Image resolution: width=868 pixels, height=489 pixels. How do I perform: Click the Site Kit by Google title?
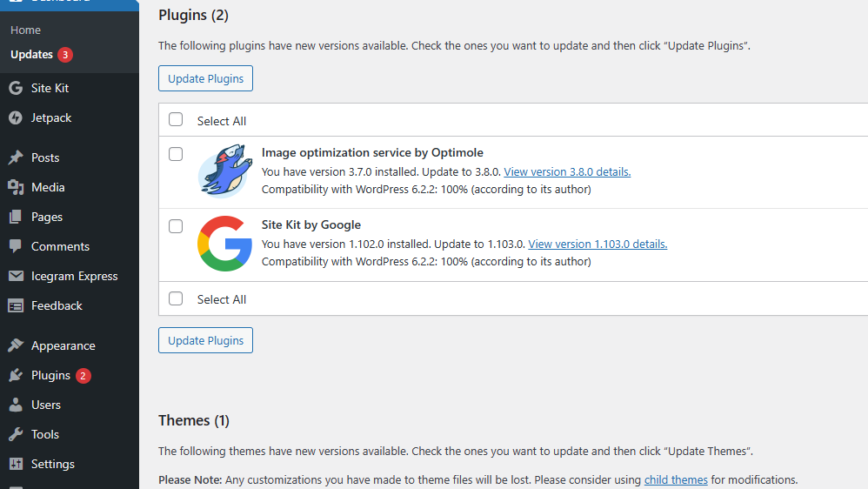311,224
